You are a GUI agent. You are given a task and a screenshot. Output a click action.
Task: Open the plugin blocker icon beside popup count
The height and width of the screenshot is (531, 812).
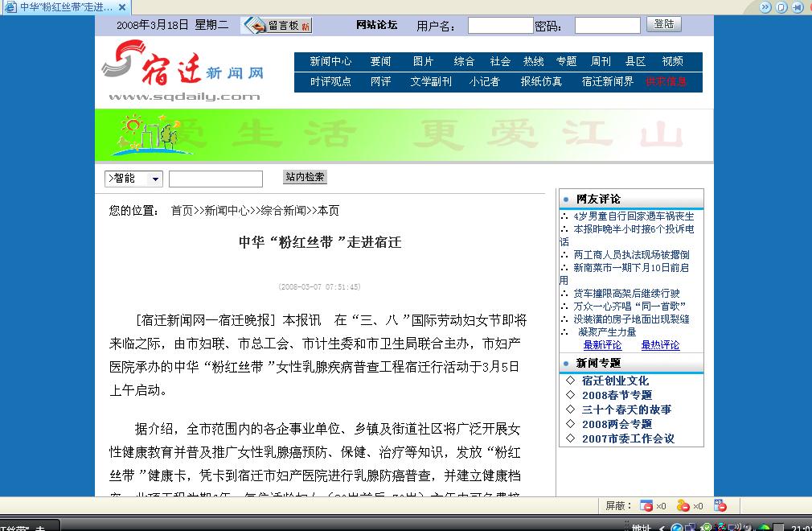click(x=683, y=505)
